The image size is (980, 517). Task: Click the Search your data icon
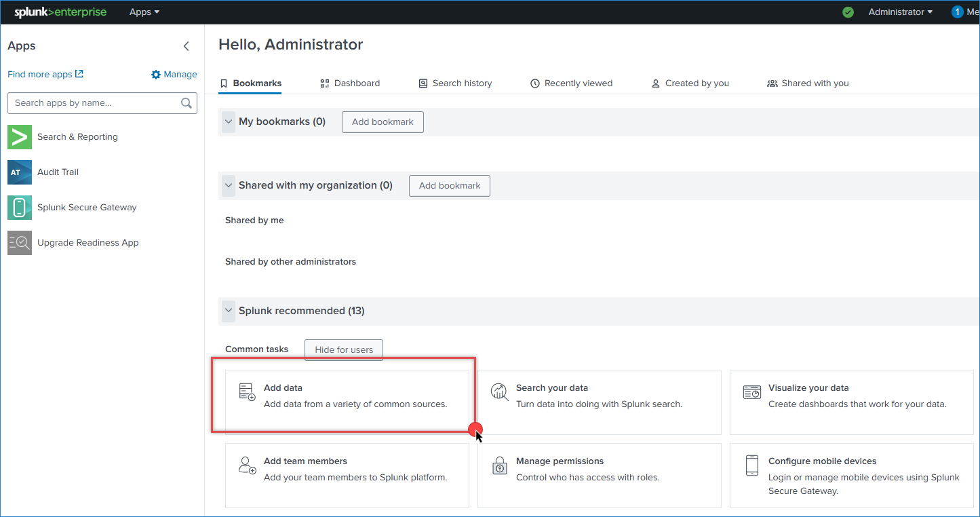(500, 392)
